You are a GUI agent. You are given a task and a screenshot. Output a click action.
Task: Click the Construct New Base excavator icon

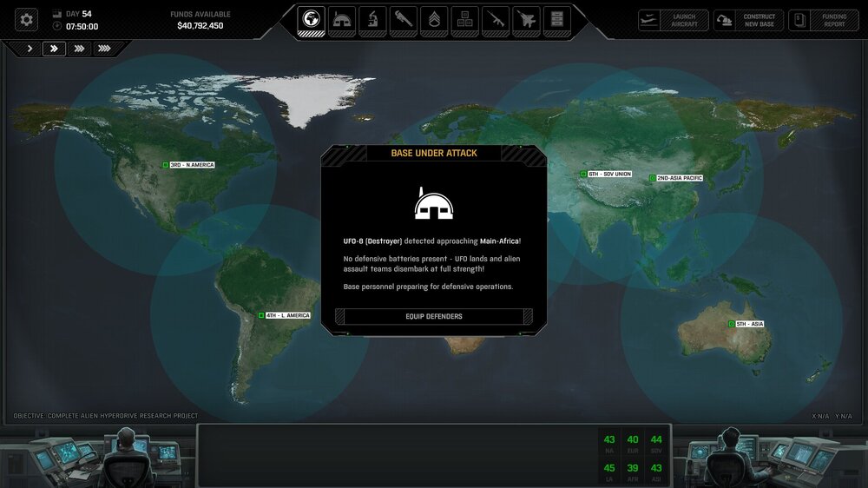click(724, 21)
